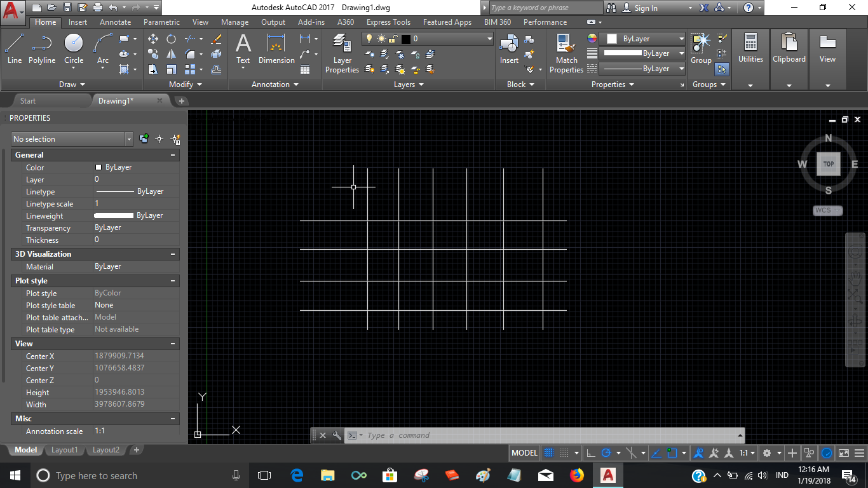Expand the Annotation panel dropdown
Image resolution: width=868 pixels, height=488 pixels.
(275, 84)
